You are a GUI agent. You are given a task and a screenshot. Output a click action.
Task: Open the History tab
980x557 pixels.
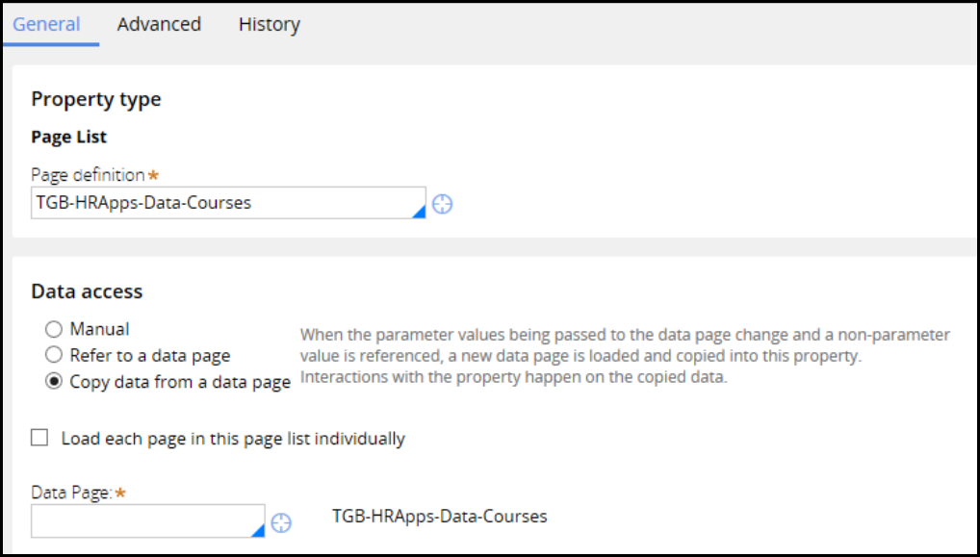270,24
